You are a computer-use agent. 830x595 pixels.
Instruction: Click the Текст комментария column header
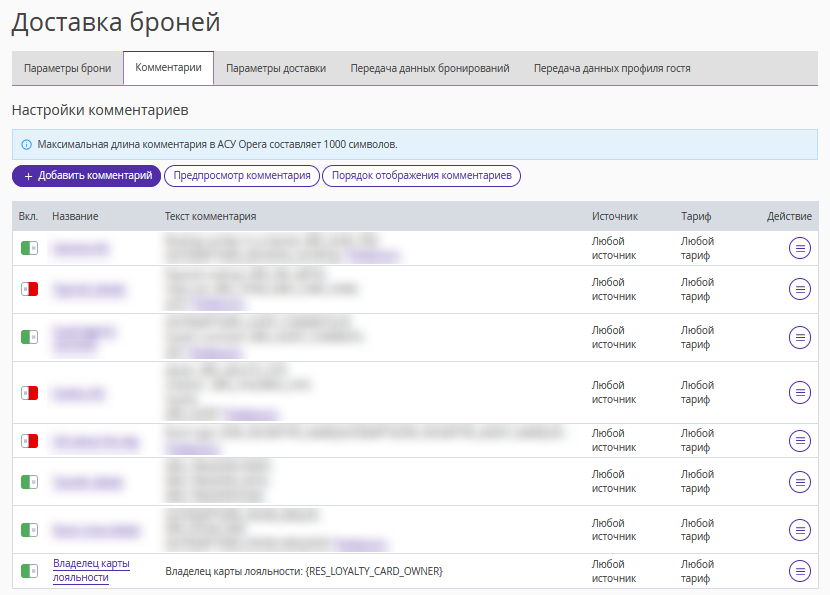pos(210,217)
